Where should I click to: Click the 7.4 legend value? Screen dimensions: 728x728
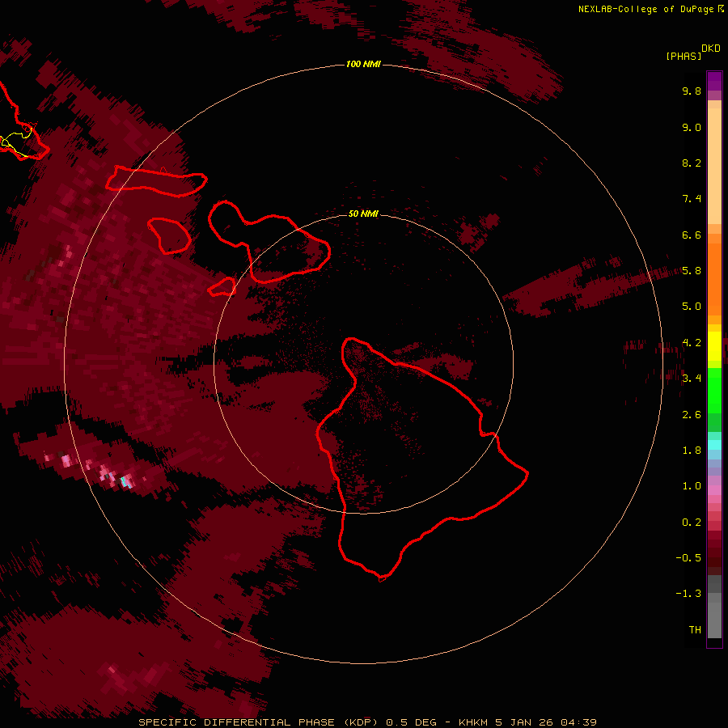692,199
